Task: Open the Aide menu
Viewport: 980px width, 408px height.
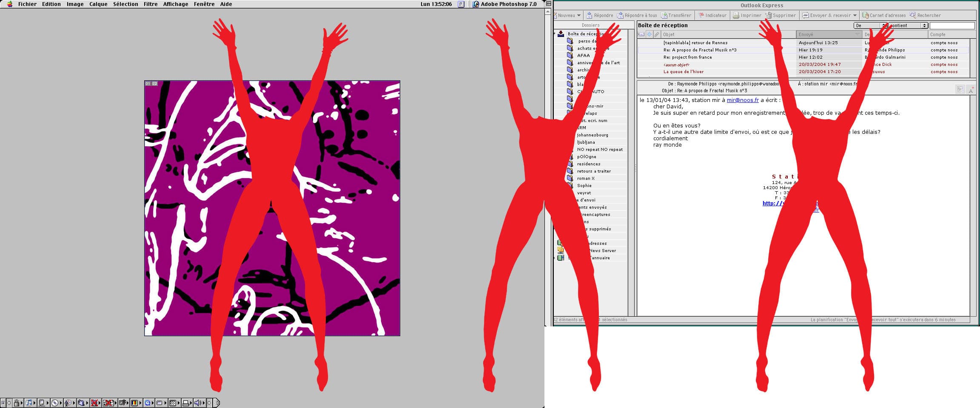Action: (226, 4)
